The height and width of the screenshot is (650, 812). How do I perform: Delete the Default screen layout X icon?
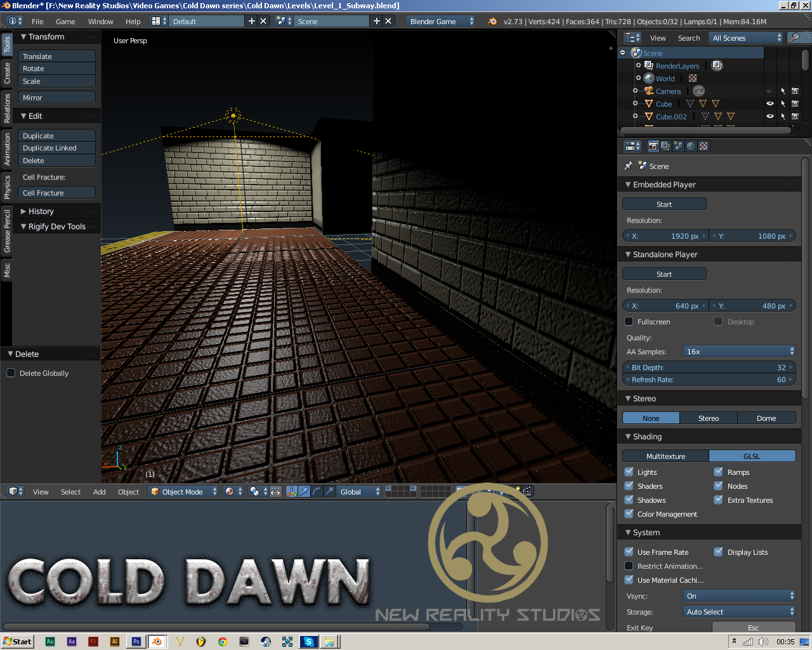[x=263, y=21]
